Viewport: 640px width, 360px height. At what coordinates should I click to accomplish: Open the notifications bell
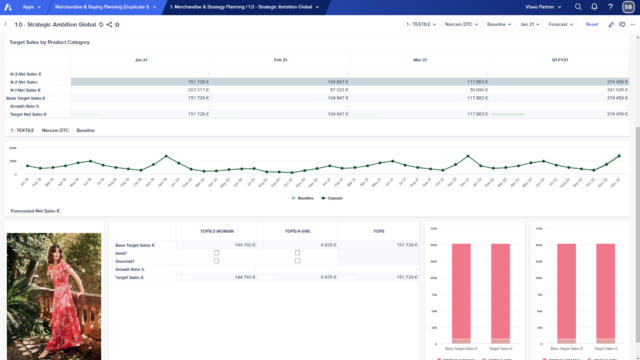tap(594, 7)
